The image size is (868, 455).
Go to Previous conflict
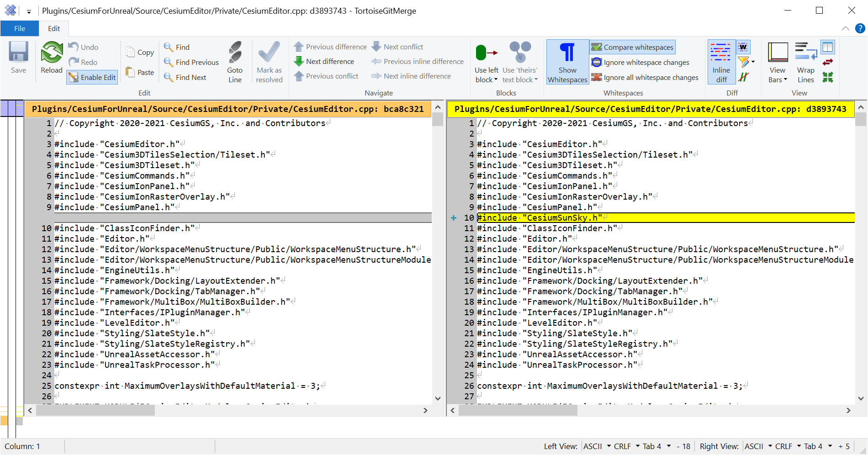pos(326,76)
